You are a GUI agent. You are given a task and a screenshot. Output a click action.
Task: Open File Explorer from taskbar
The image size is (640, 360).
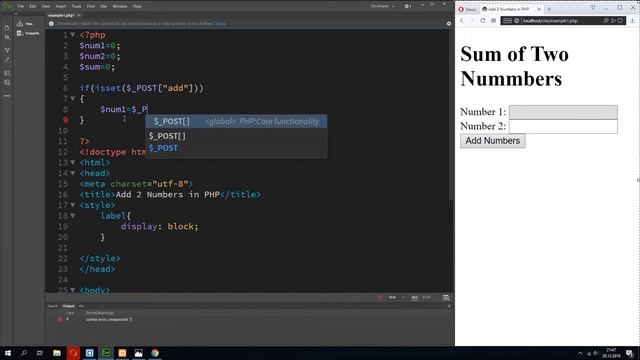[x=57, y=353]
